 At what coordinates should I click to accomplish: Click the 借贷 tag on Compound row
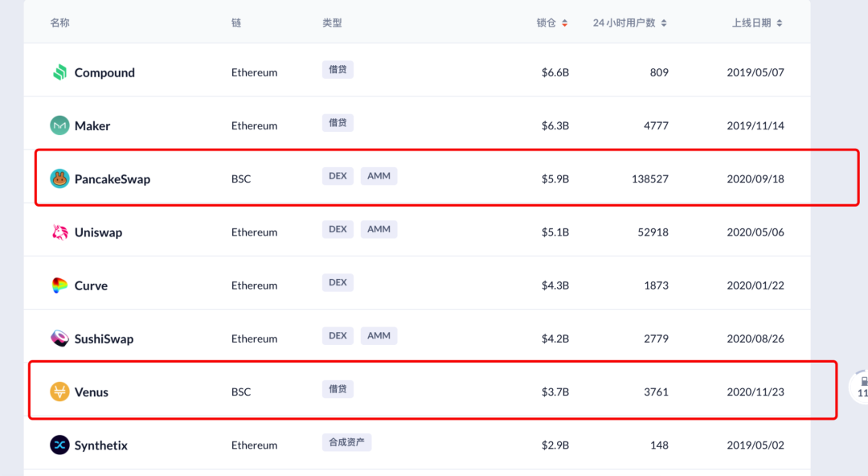tap(338, 69)
